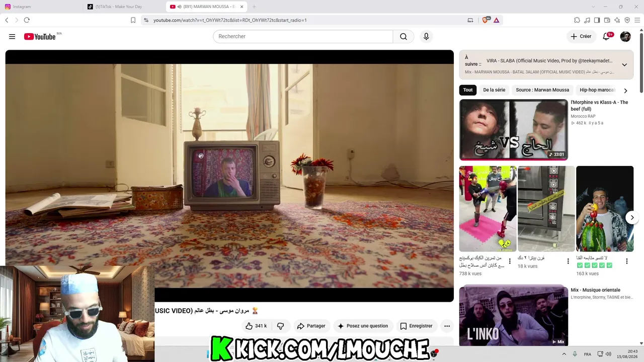Click the search magnifier button
This screenshot has height=362, width=644.
pyautogui.click(x=404, y=37)
